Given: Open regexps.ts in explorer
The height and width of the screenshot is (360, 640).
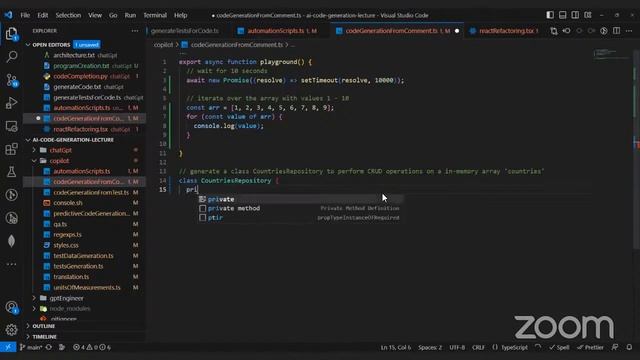Looking at the screenshot, I should click(x=67, y=235).
